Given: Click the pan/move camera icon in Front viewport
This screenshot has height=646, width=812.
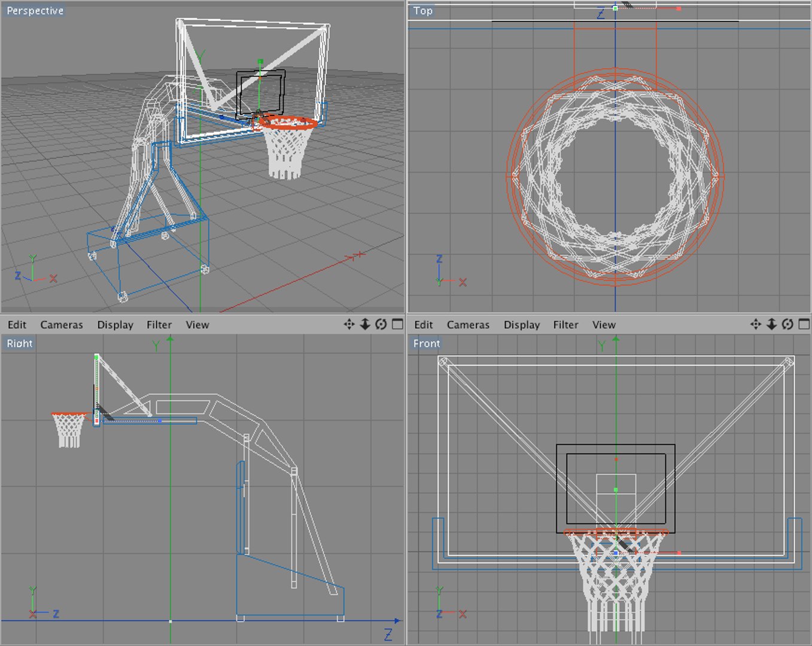Looking at the screenshot, I should coord(756,324).
